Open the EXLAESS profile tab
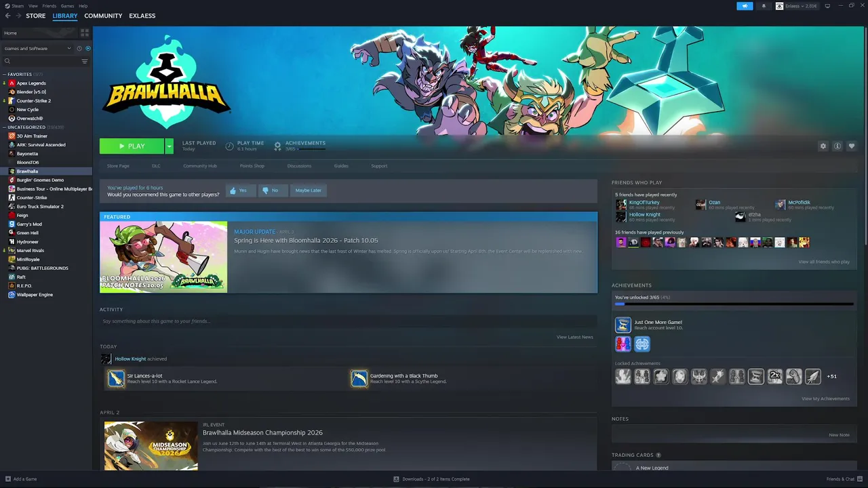Image resolution: width=868 pixels, height=488 pixels. click(x=142, y=16)
